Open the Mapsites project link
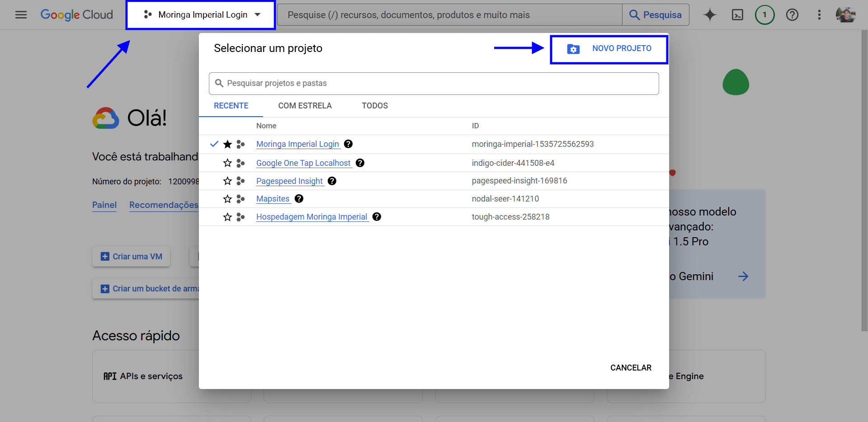 click(x=273, y=199)
